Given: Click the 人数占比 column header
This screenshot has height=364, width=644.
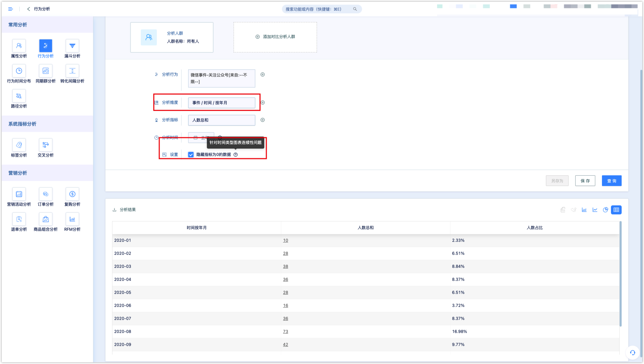Looking at the screenshot, I should 535,227.
